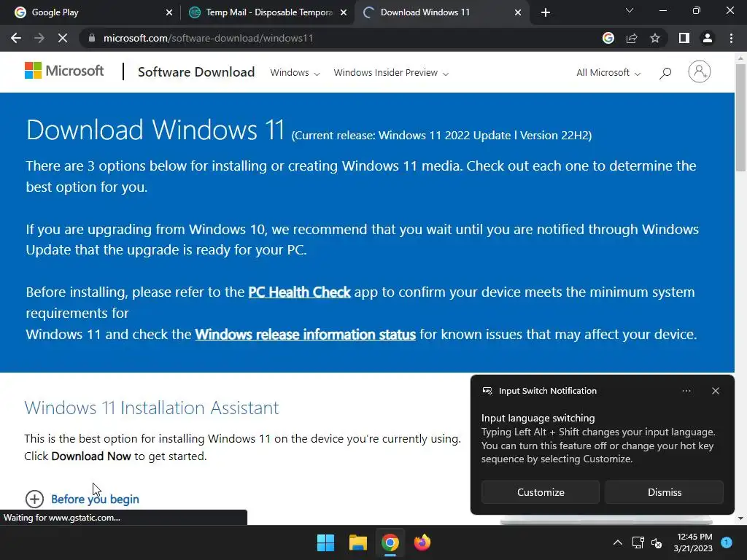Sign in with the account avatar
This screenshot has height=560, width=747.
click(x=700, y=72)
